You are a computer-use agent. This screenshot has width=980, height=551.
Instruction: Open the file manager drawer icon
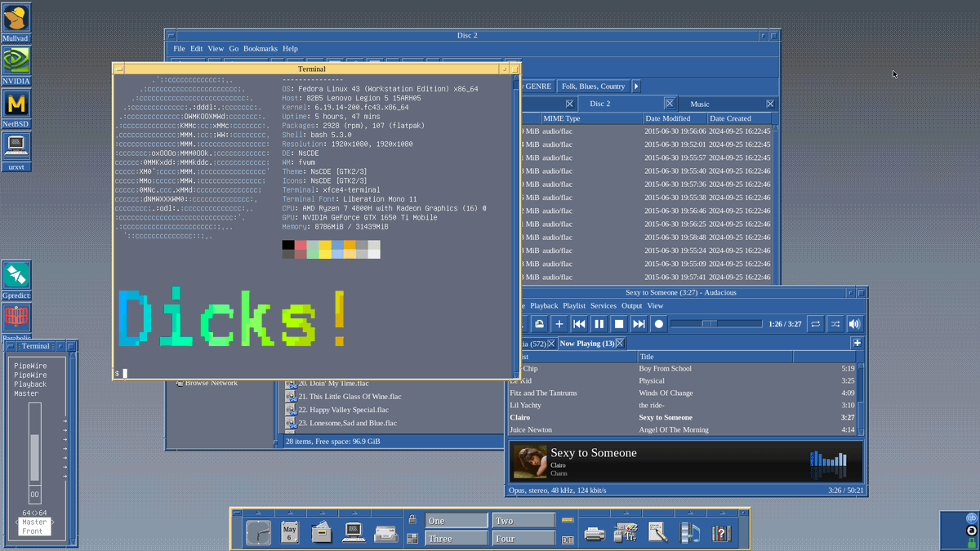pos(322,532)
